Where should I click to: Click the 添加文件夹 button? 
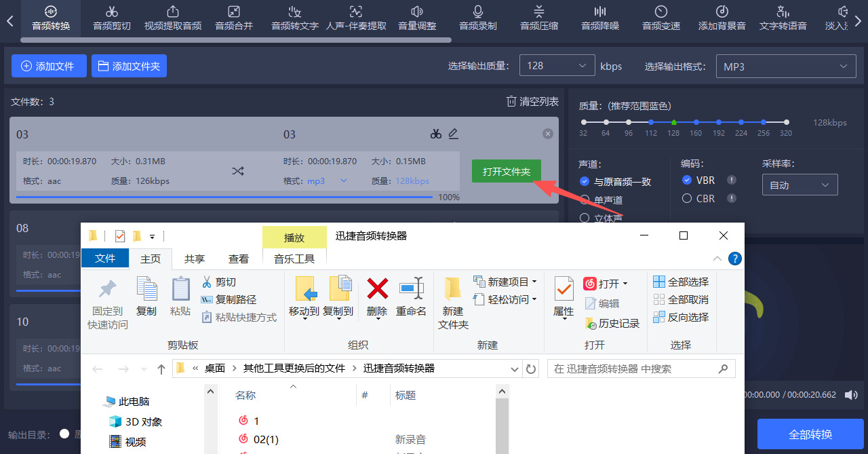(x=129, y=66)
